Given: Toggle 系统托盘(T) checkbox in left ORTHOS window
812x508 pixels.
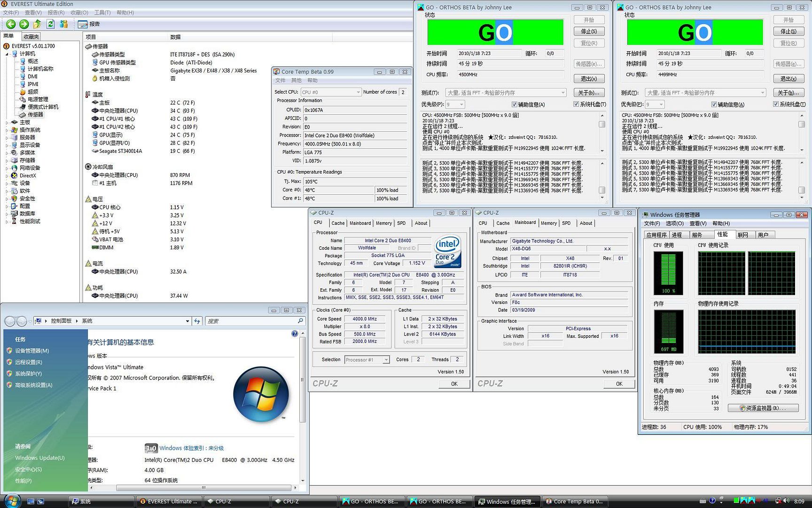Looking at the screenshot, I should [x=576, y=104].
